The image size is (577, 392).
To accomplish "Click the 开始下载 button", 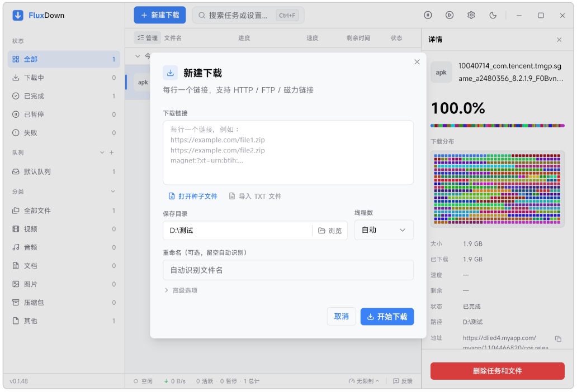I will coord(387,316).
